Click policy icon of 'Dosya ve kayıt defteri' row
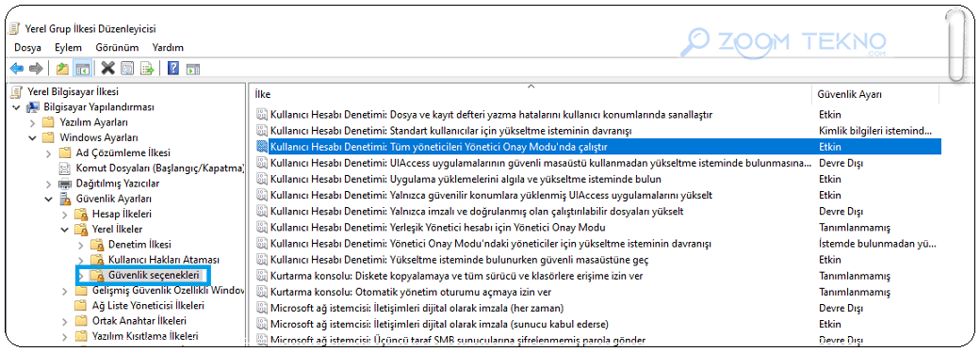 [x=261, y=115]
